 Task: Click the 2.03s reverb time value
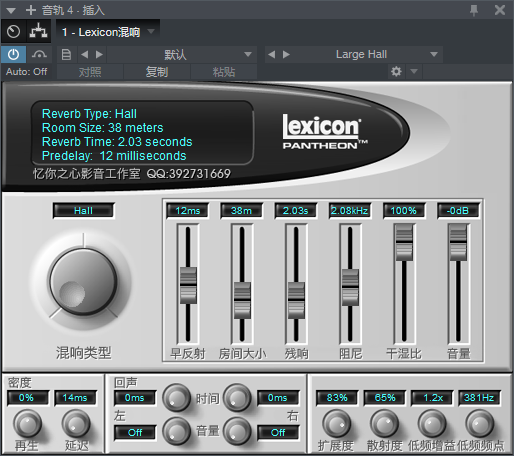pyautogui.click(x=296, y=211)
